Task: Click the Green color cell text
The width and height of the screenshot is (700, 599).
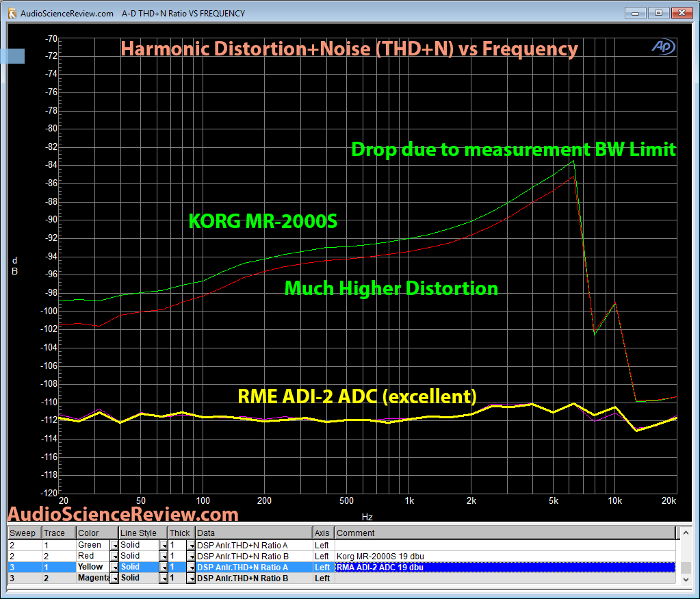Action: coord(89,545)
